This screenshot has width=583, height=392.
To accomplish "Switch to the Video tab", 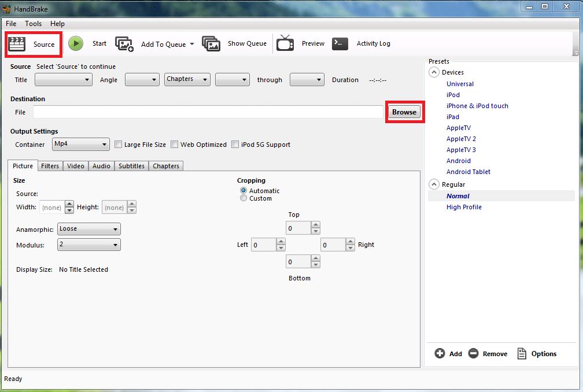I will (75, 166).
